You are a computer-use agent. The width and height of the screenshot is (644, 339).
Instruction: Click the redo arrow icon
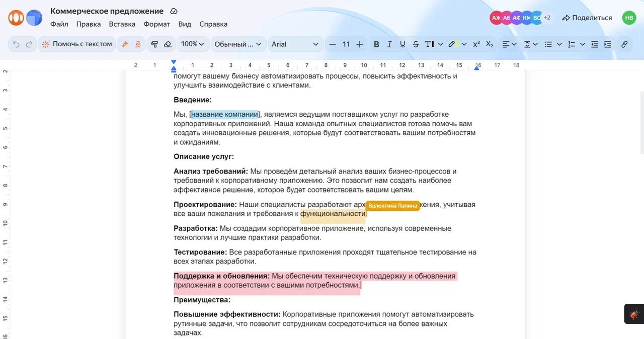pos(29,44)
